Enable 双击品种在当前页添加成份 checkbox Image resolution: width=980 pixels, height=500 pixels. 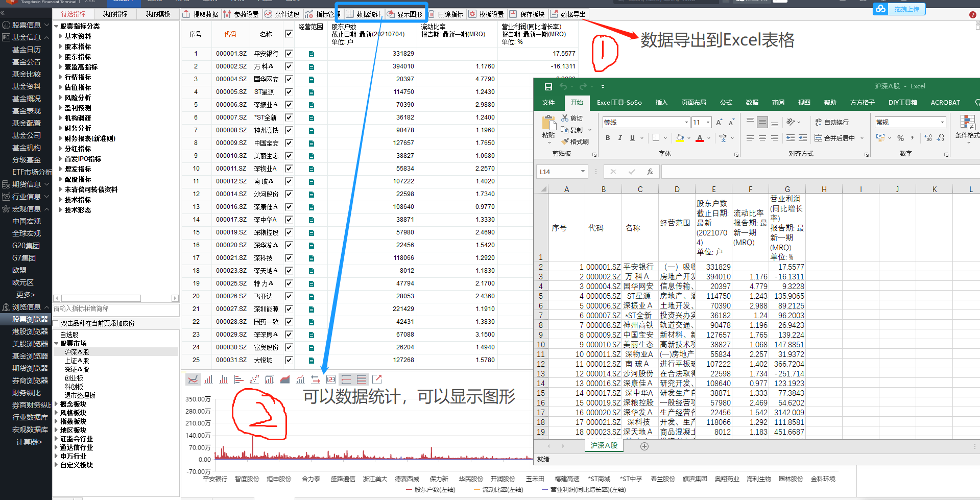[56, 324]
